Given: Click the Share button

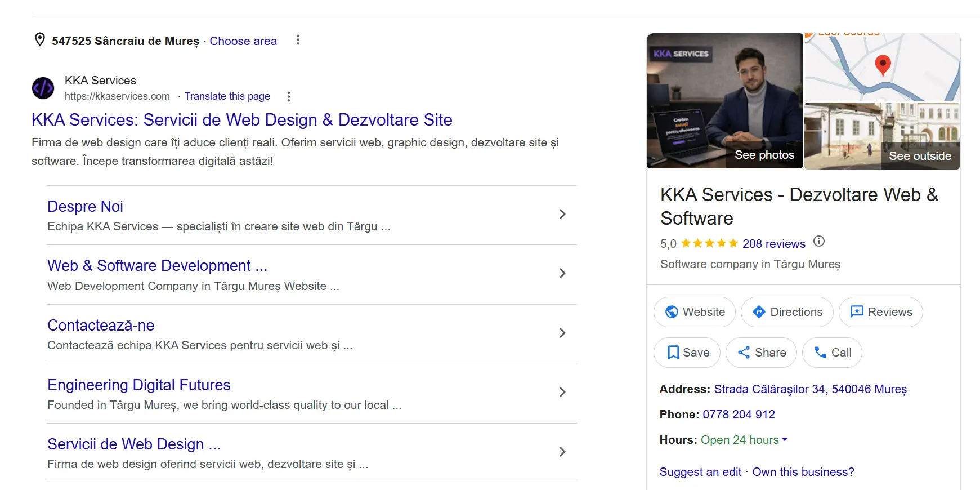Looking at the screenshot, I should click(761, 353).
